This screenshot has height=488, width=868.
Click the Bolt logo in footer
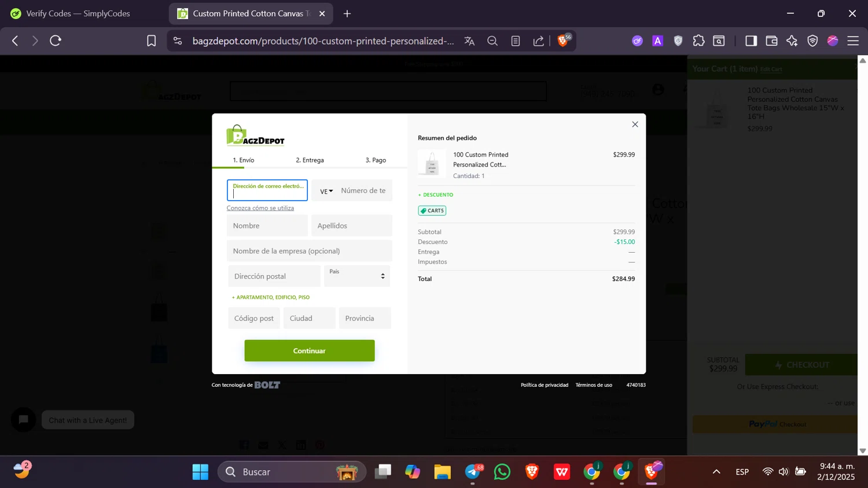tap(267, 385)
